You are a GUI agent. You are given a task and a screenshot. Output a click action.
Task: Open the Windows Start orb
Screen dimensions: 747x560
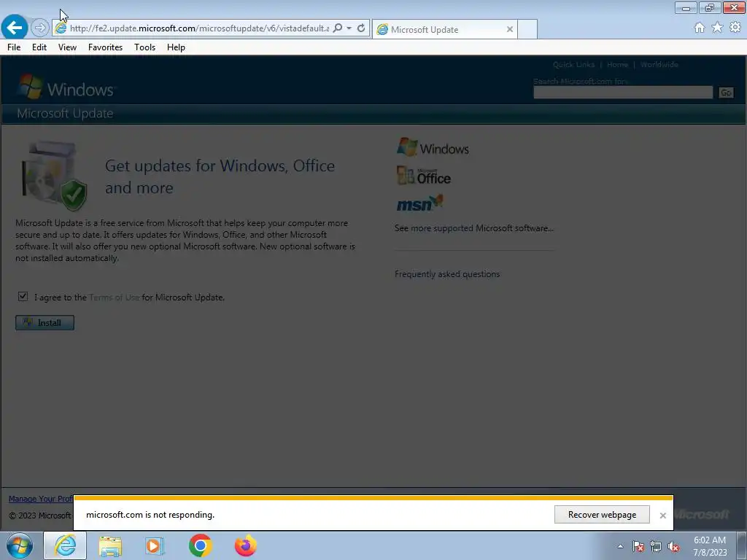[x=20, y=545]
